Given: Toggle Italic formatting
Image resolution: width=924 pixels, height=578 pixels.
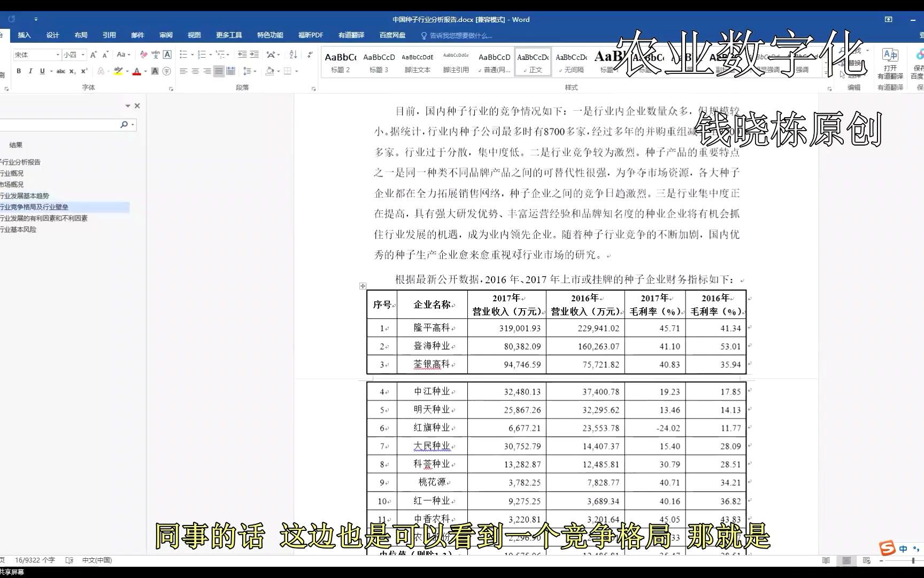Looking at the screenshot, I should click(30, 71).
